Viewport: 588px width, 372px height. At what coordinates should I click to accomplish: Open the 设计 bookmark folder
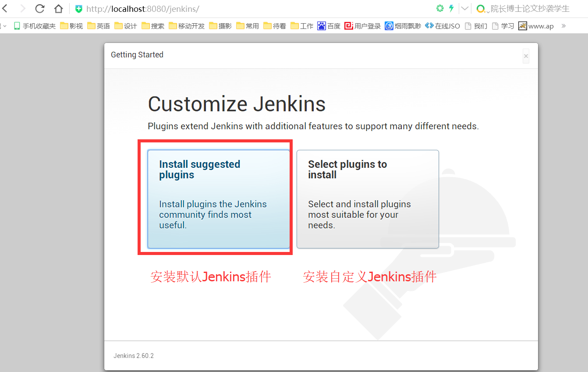click(x=126, y=26)
